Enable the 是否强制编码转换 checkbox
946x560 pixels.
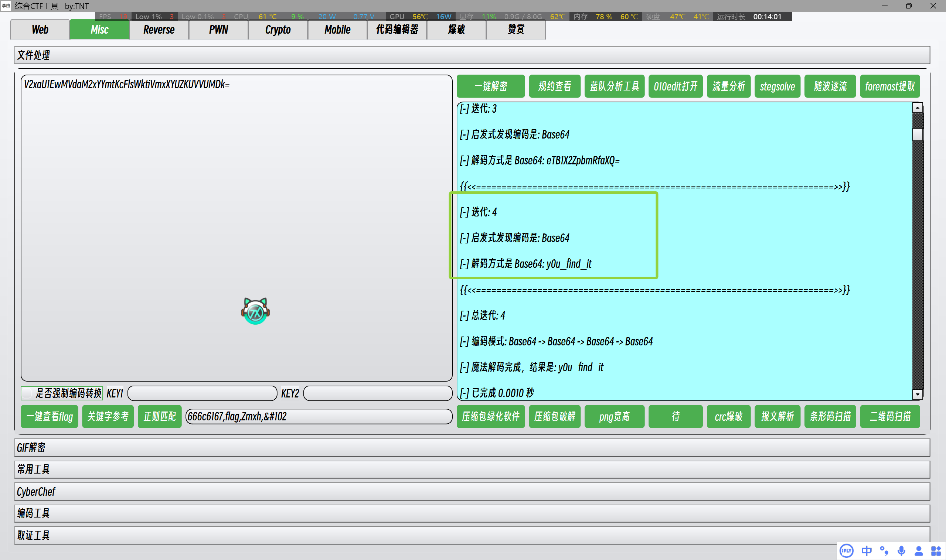pyautogui.click(x=27, y=393)
